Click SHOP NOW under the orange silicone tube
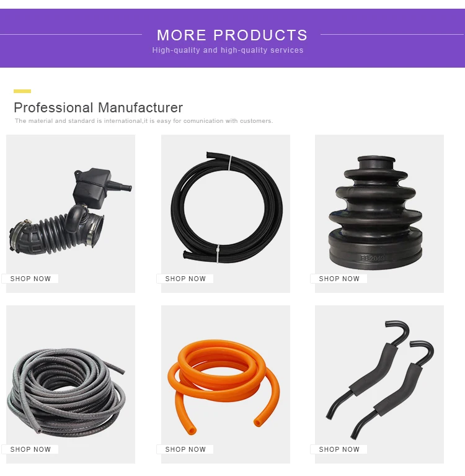Image resolution: width=465 pixels, height=476 pixels. pos(185,449)
